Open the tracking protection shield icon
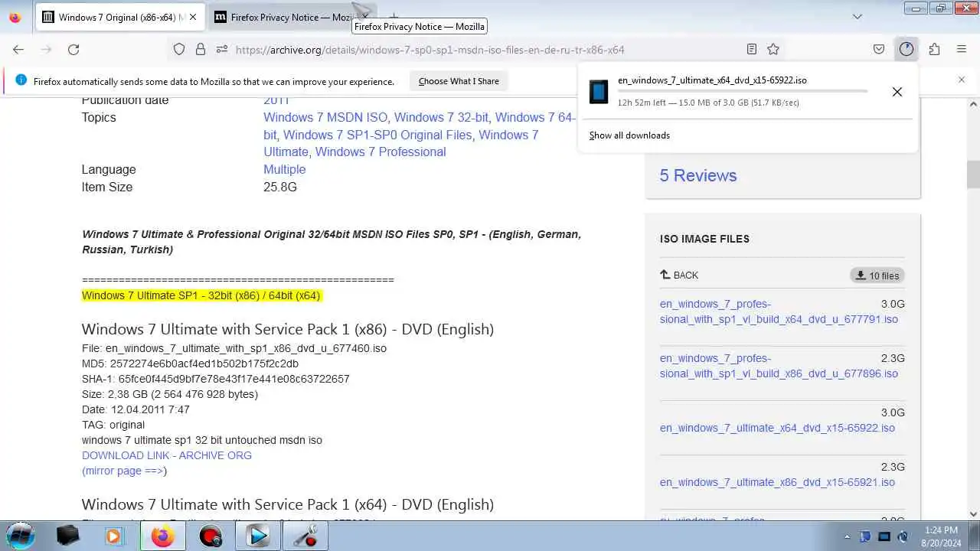Viewport: 980px width, 551px height. pyautogui.click(x=179, y=49)
